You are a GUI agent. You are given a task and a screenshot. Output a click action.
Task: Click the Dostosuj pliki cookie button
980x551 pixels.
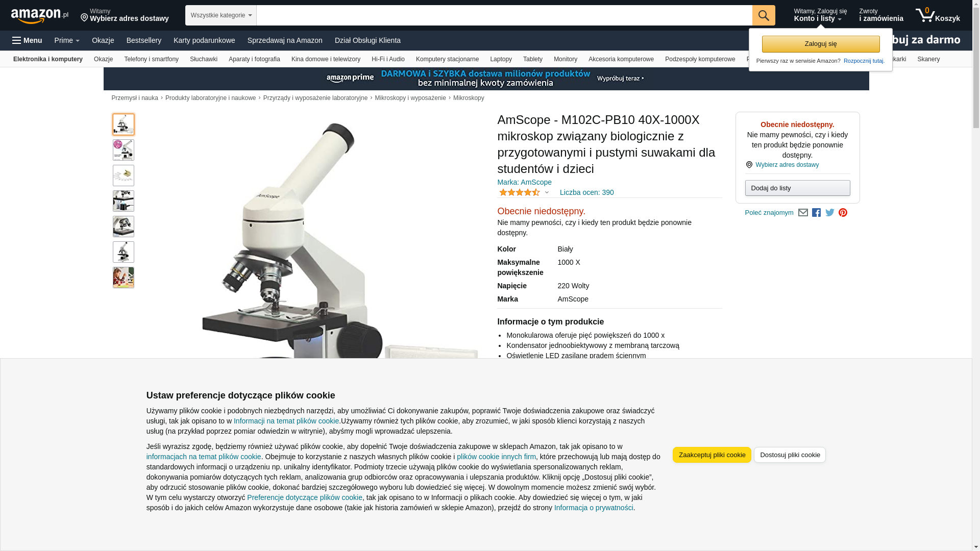(790, 455)
